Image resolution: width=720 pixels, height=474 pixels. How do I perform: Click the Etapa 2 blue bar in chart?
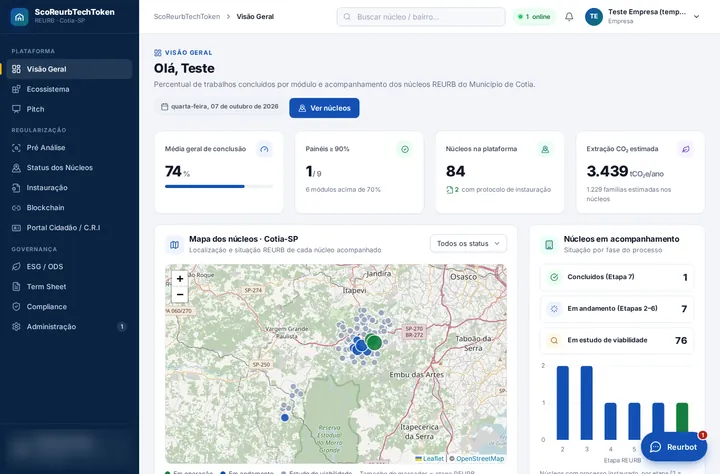click(x=562, y=403)
